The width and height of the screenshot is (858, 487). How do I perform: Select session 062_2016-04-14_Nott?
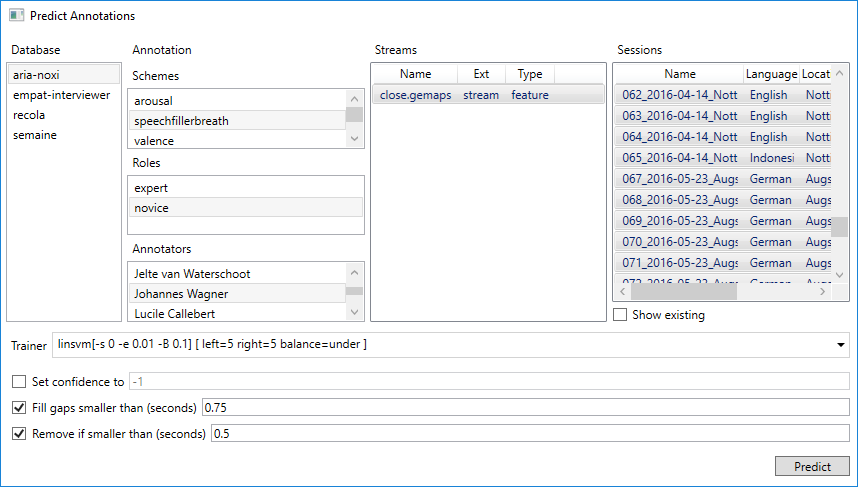click(722, 95)
